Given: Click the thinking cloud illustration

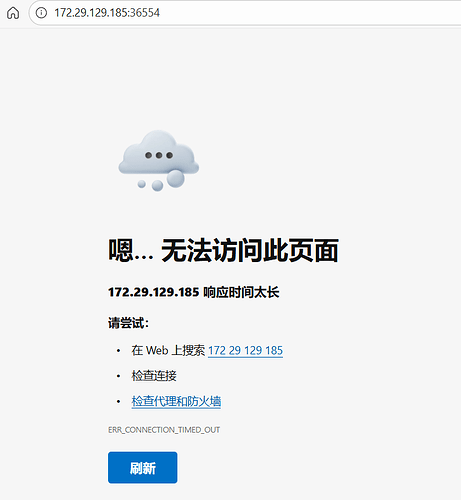Looking at the screenshot, I should coord(159,161).
